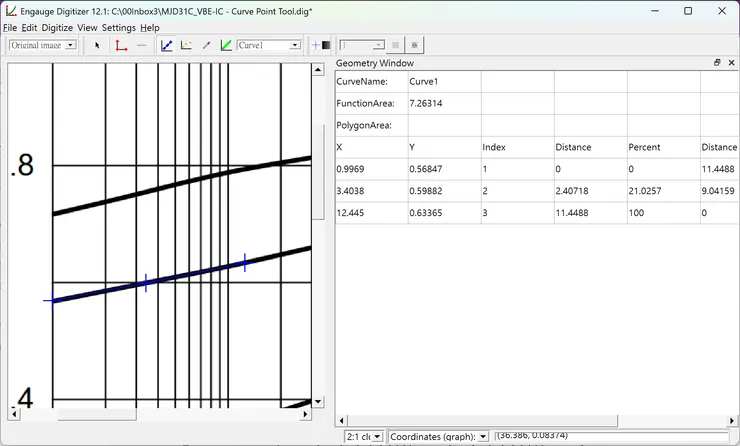Click the Points view crosshair icon

point(316,45)
